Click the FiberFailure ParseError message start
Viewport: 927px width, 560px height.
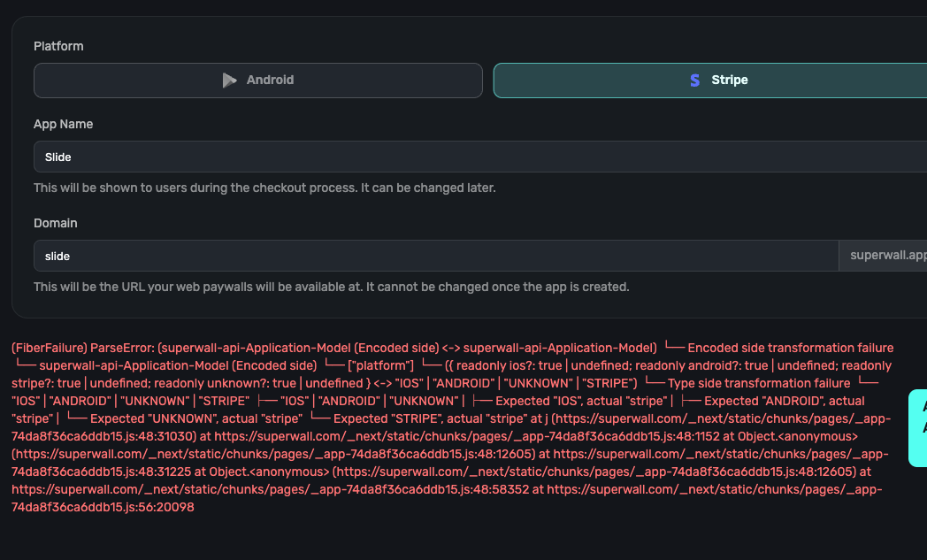click(x=80, y=348)
